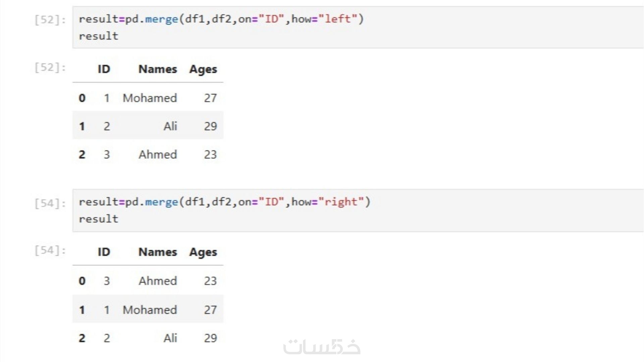Click the Khamsat watermark logo

(x=322, y=347)
